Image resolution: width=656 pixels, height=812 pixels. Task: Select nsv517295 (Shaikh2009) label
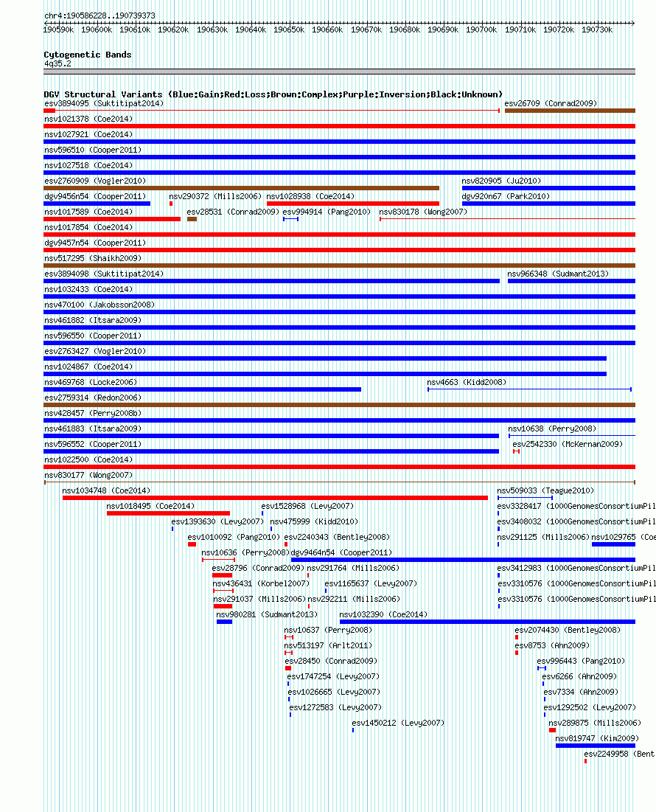(x=93, y=259)
